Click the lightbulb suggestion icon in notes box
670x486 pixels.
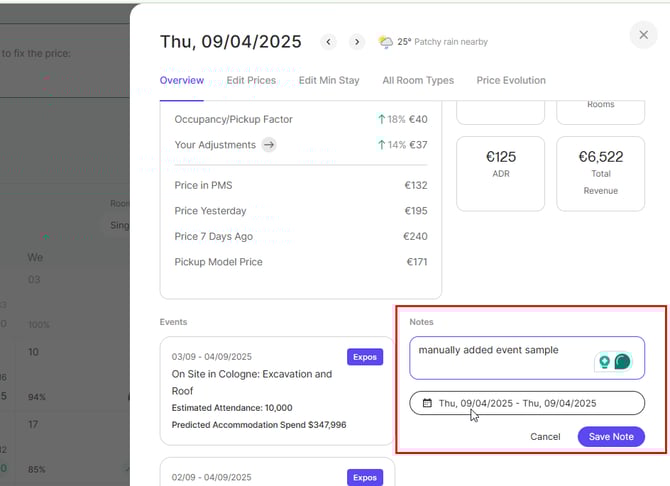point(604,362)
